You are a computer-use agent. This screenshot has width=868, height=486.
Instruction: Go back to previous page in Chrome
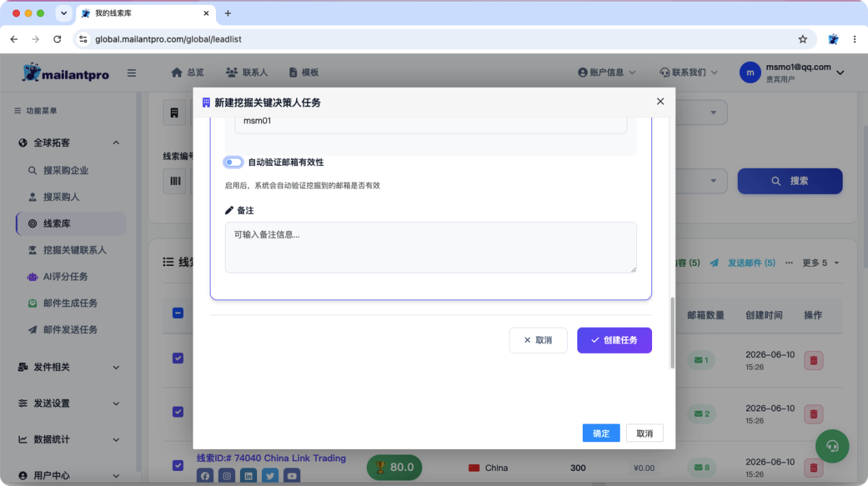(14, 39)
